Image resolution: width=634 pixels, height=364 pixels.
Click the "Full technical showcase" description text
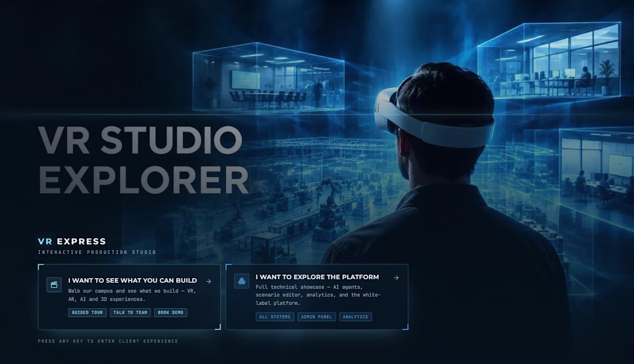318,295
